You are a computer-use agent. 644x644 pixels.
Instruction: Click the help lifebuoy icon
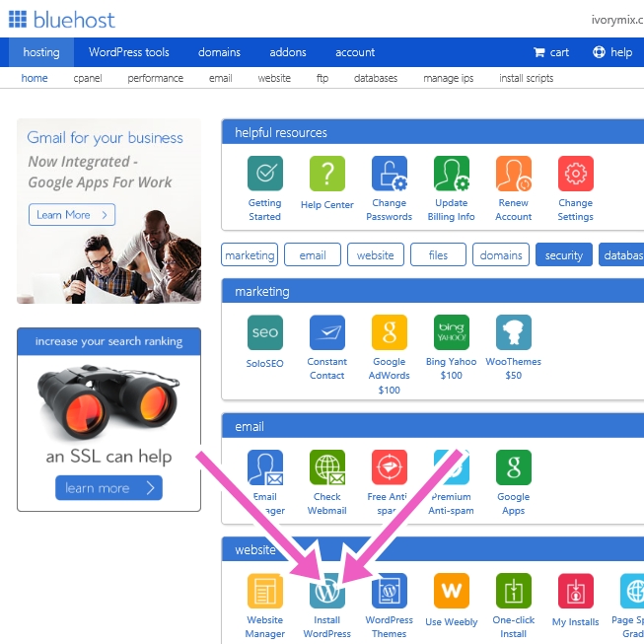[599, 52]
